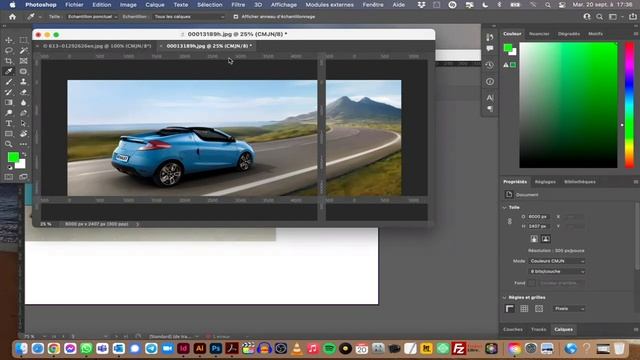Select the Blur tool
Screen dimensions: 640x360
23,102
